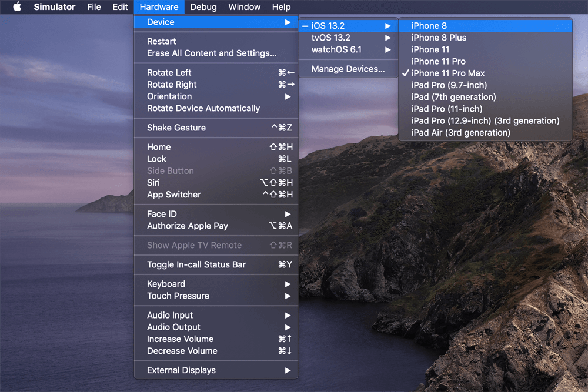588x392 pixels.
Task: Choose Rotate Right
Action: 216,85
